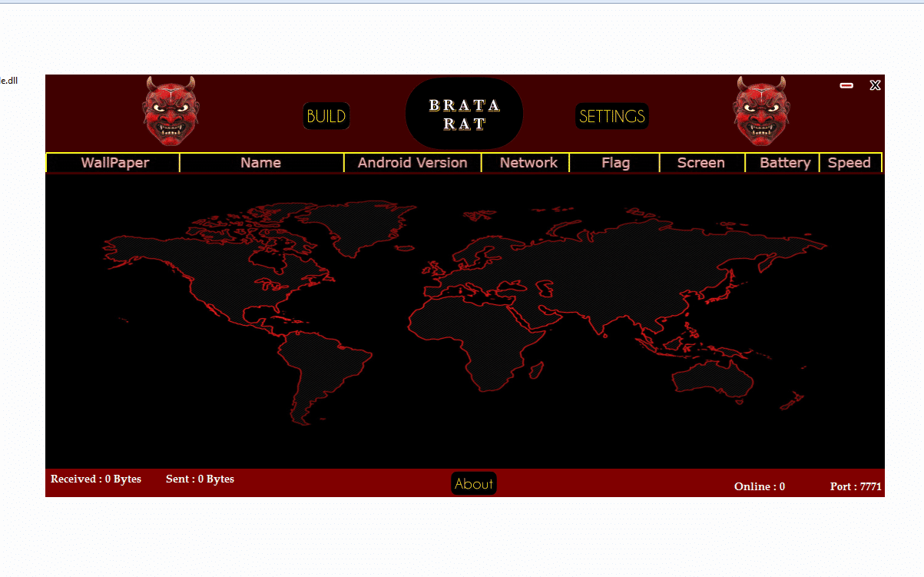The width and height of the screenshot is (924, 577).
Task: Click the Port : 7771 indicator
Action: (x=855, y=486)
